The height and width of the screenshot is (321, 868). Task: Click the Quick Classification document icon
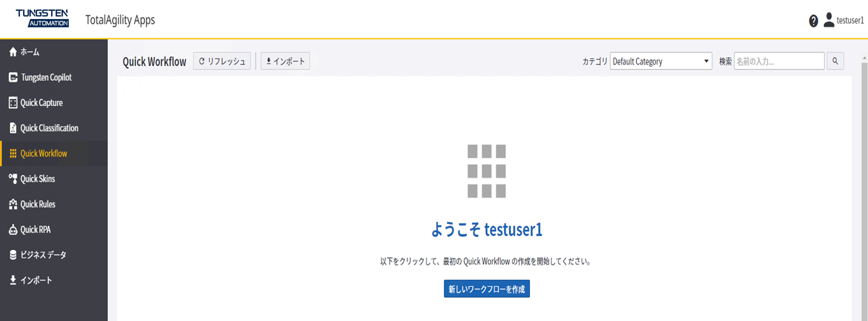[13, 128]
